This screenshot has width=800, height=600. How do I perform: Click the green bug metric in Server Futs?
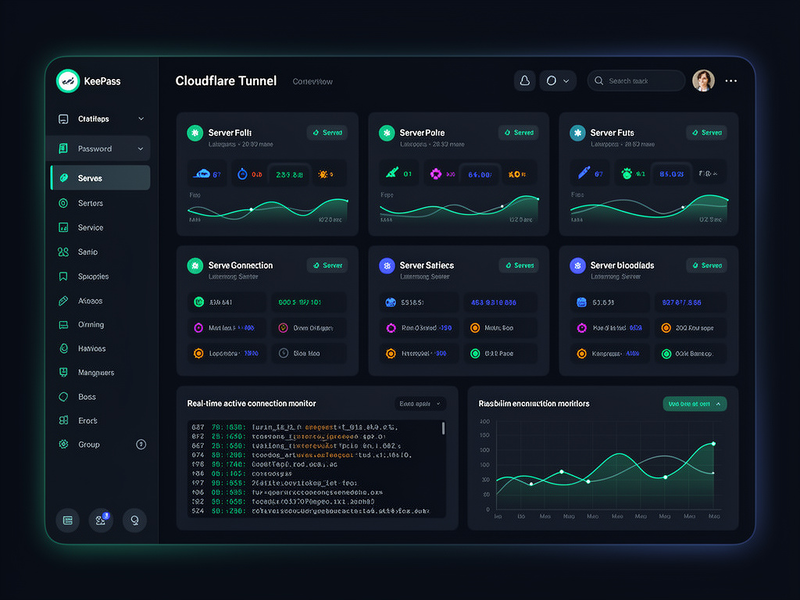coord(627,174)
